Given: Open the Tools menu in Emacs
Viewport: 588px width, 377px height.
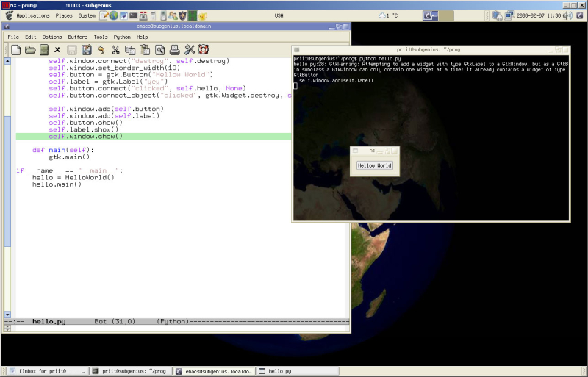Looking at the screenshot, I should pos(101,37).
